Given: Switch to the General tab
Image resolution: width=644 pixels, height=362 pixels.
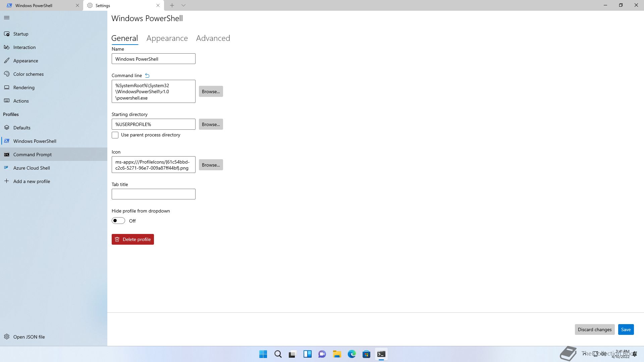Looking at the screenshot, I should click(x=124, y=38).
